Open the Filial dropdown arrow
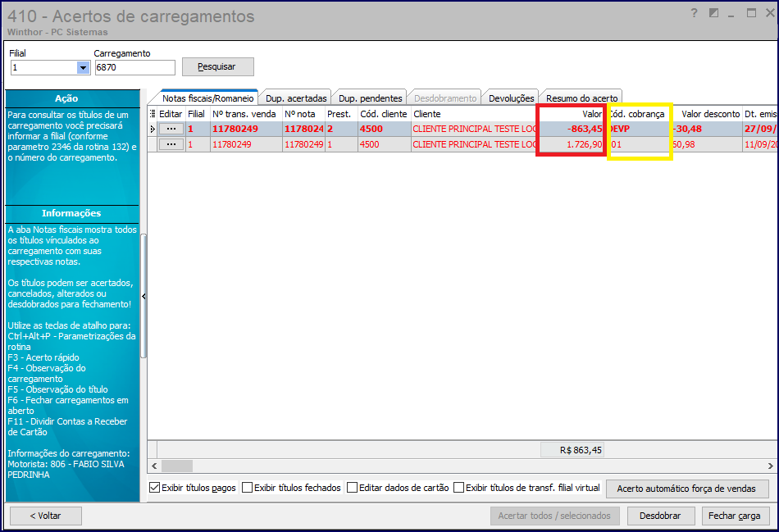 click(83, 67)
